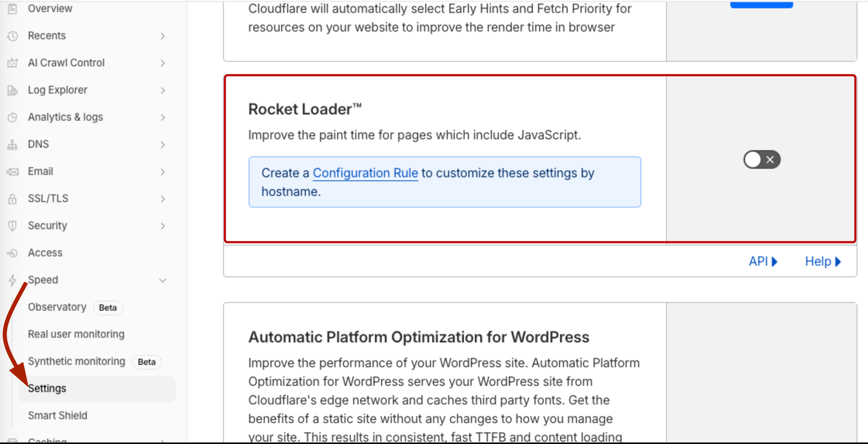Viewport: 868px width, 444px height.
Task: Expand the Analytics & logs chevron
Action: coord(163,117)
